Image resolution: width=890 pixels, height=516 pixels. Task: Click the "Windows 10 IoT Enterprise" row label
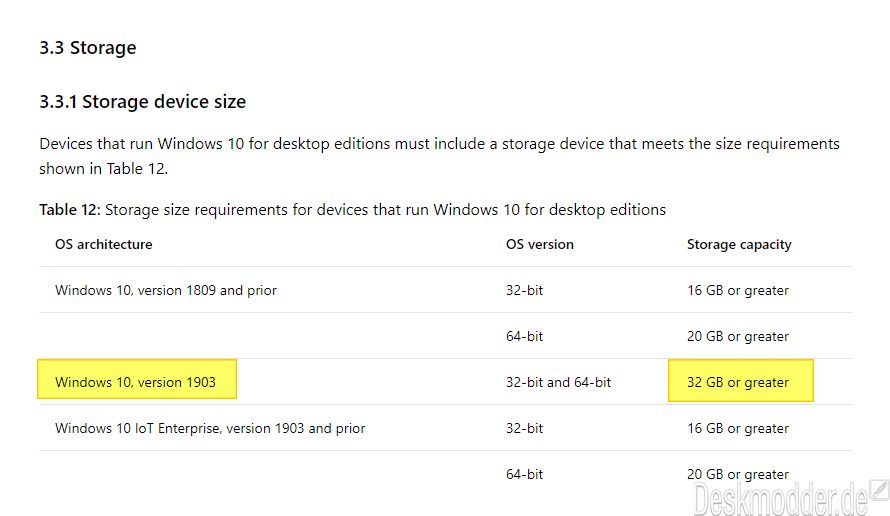(210, 428)
